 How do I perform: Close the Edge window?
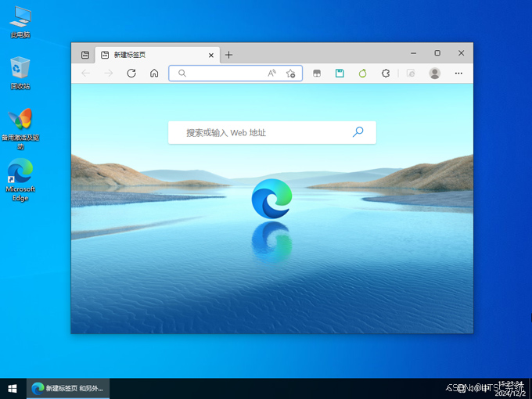[461, 53]
